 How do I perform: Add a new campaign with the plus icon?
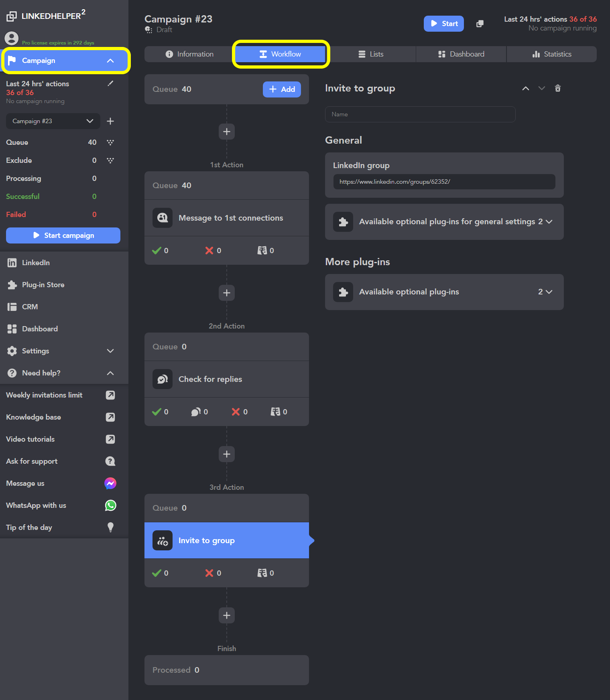pos(110,121)
